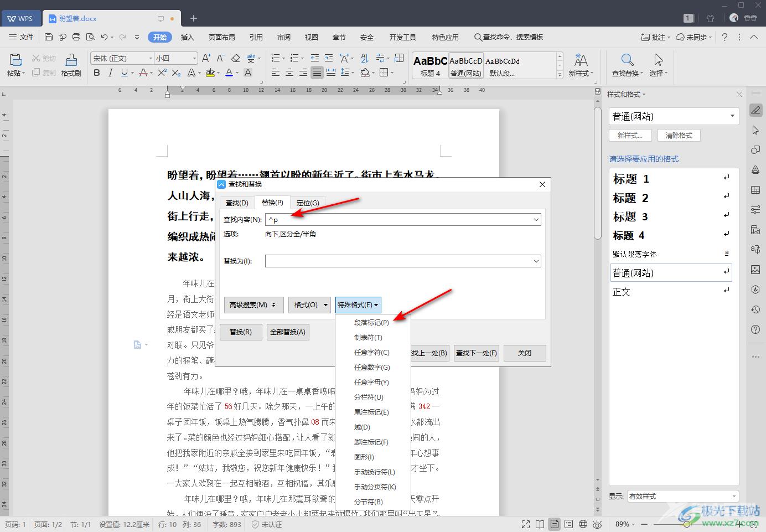Select 手动换行符(L) from special format menu
The width and height of the screenshot is (766, 532).
[374, 472]
